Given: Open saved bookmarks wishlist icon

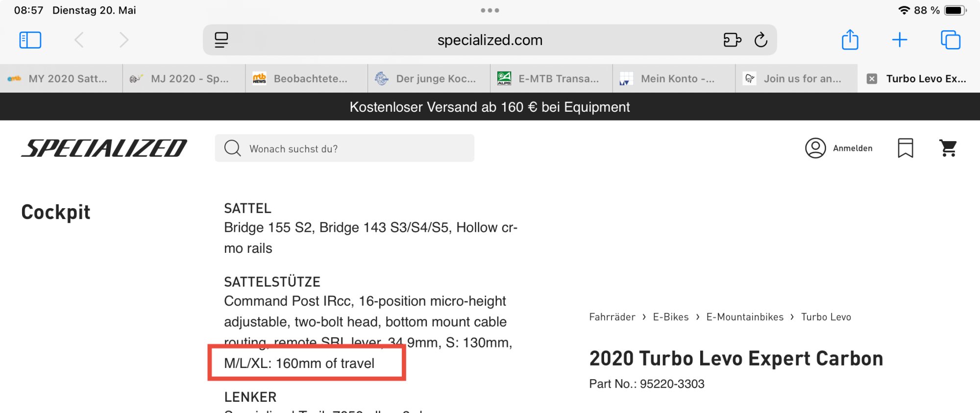Looking at the screenshot, I should pyautogui.click(x=906, y=148).
